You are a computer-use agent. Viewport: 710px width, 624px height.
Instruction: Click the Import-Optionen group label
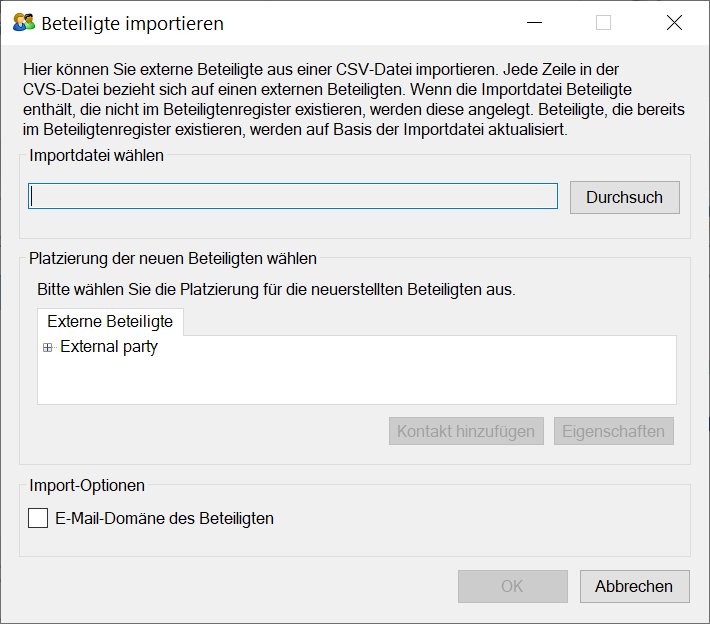(87, 486)
